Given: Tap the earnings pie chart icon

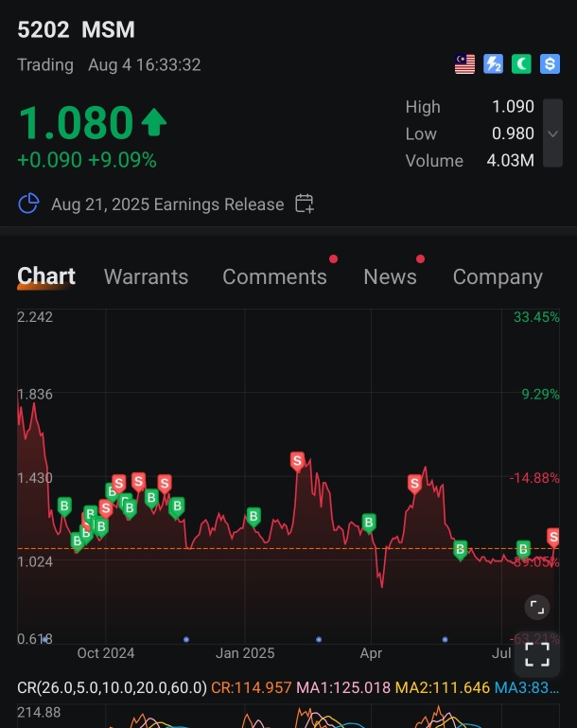Looking at the screenshot, I should point(28,204).
